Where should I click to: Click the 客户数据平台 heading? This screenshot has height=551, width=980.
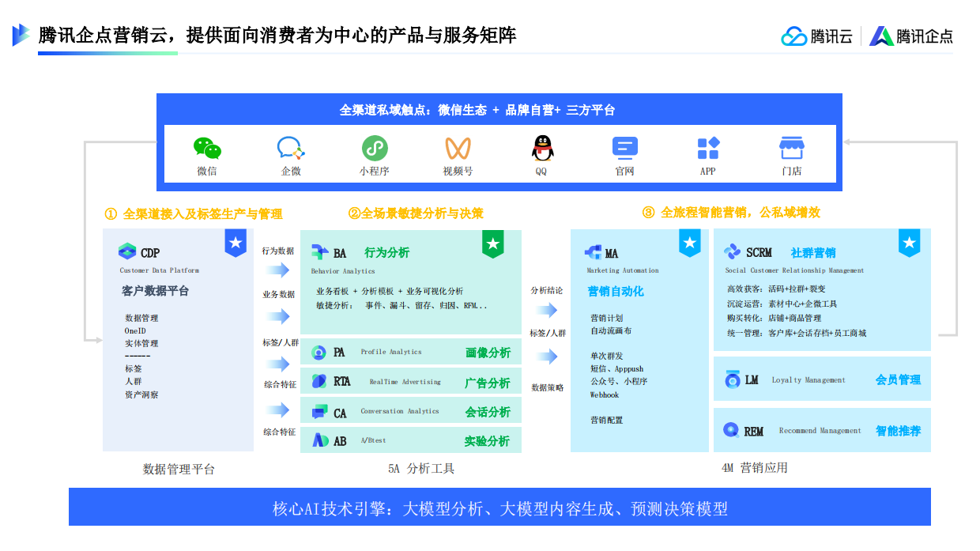tap(156, 290)
